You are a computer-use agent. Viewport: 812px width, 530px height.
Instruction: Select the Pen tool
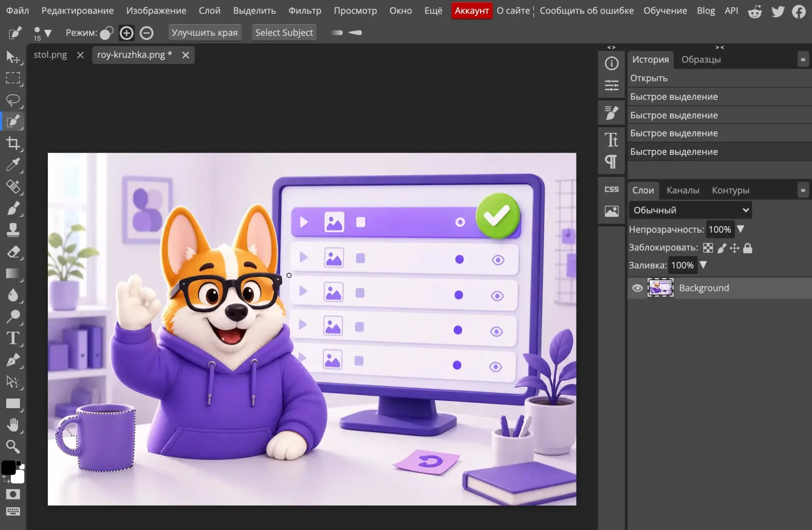(13, 360)
